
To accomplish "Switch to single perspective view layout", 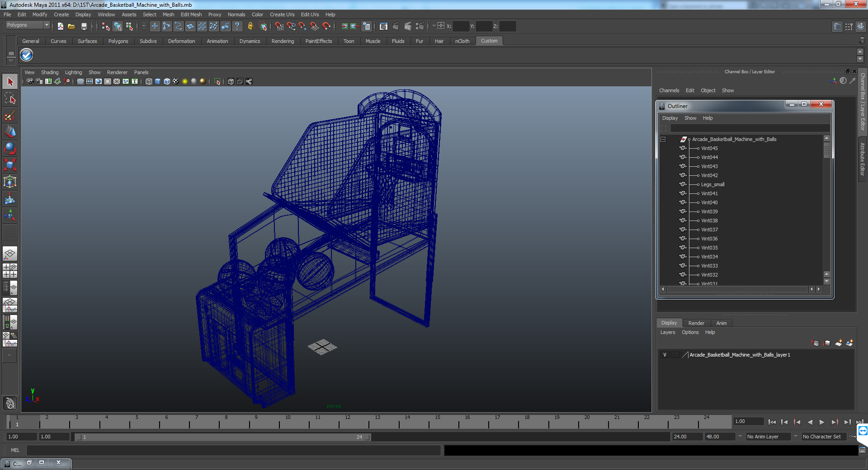I will [x=10, y=254].
